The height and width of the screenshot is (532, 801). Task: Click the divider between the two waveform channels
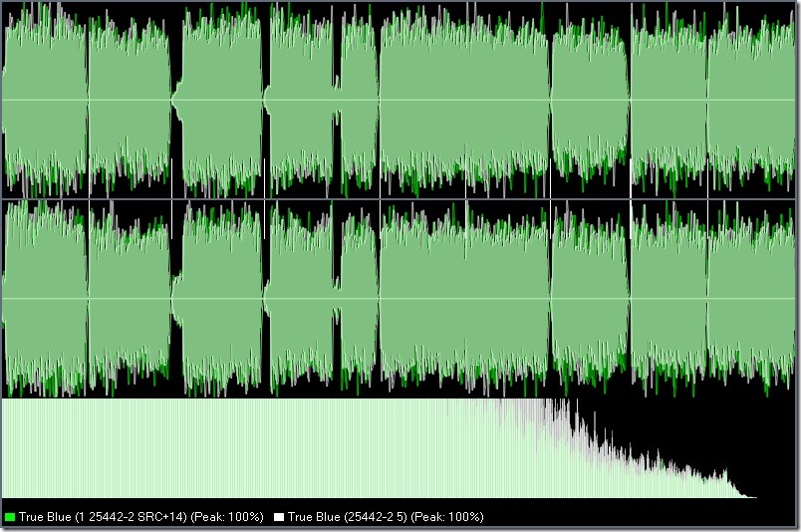tap(399, 199)
